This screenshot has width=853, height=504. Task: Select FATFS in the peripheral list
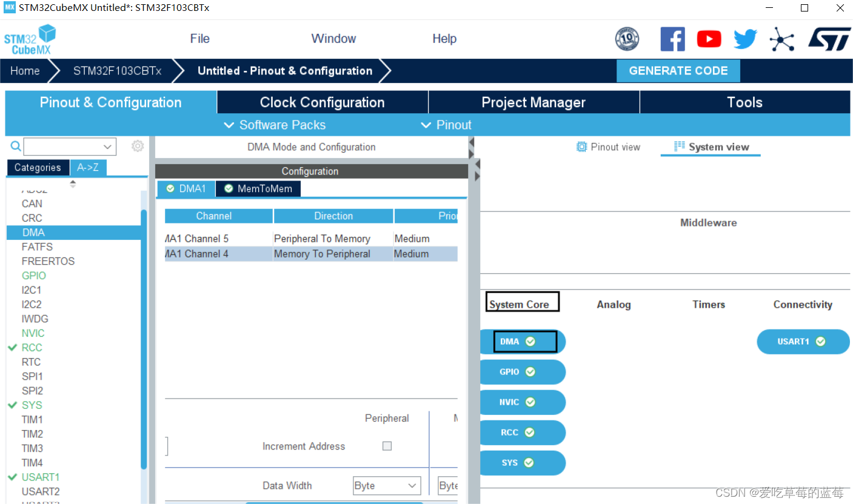(37, 247)
